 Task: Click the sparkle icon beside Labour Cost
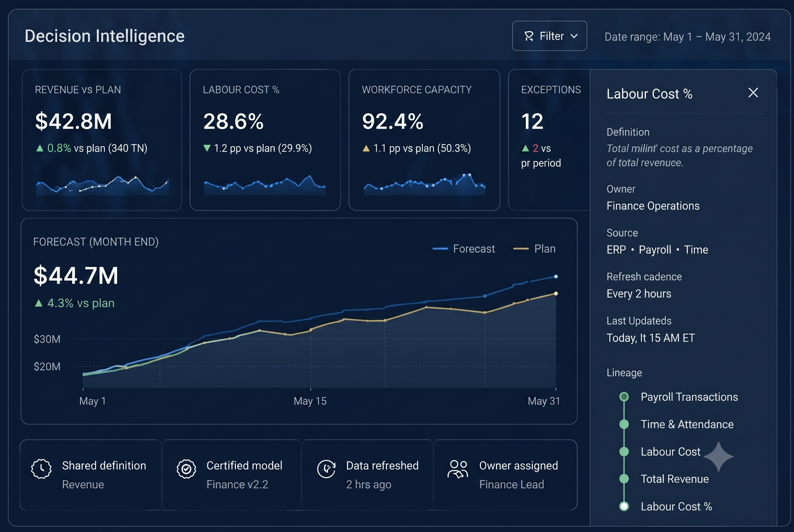tap(718, 457)
